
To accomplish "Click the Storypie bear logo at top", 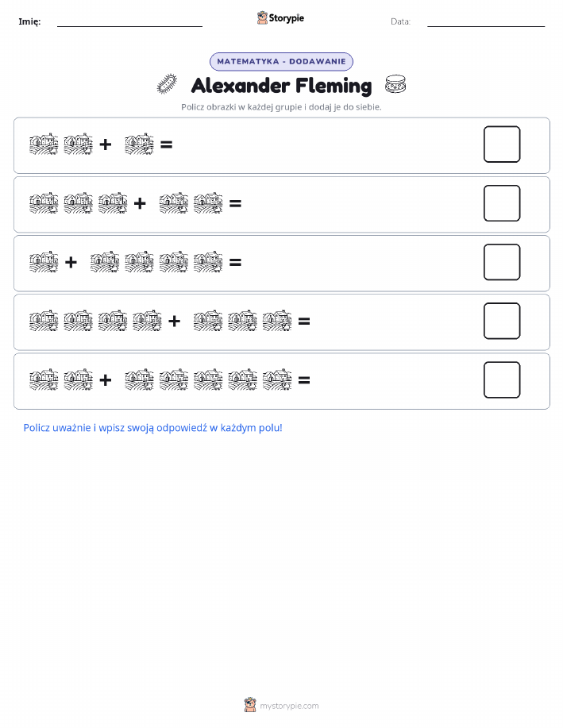I will coord(262,18).
